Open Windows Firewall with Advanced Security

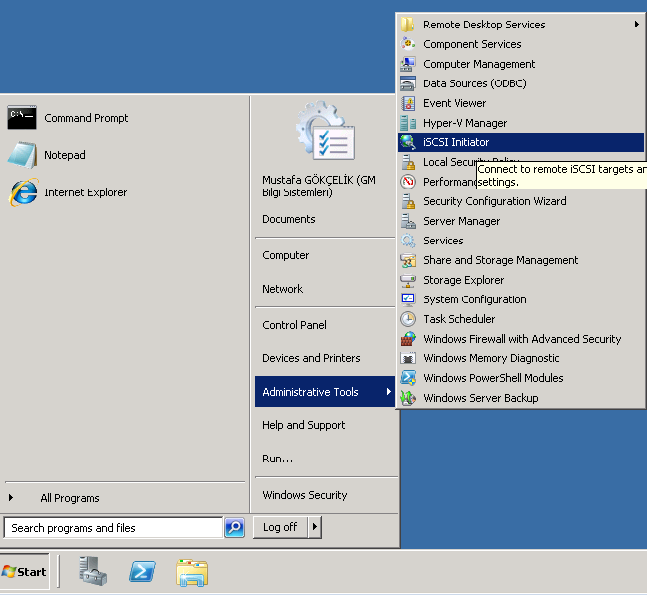[x=521, y=339]
